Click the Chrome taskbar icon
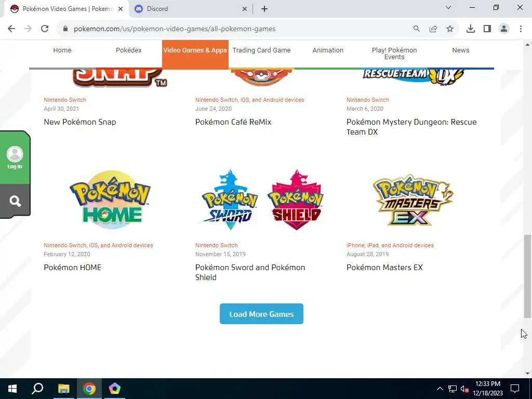This screenshot has width=532, height=399. [89, 389]
